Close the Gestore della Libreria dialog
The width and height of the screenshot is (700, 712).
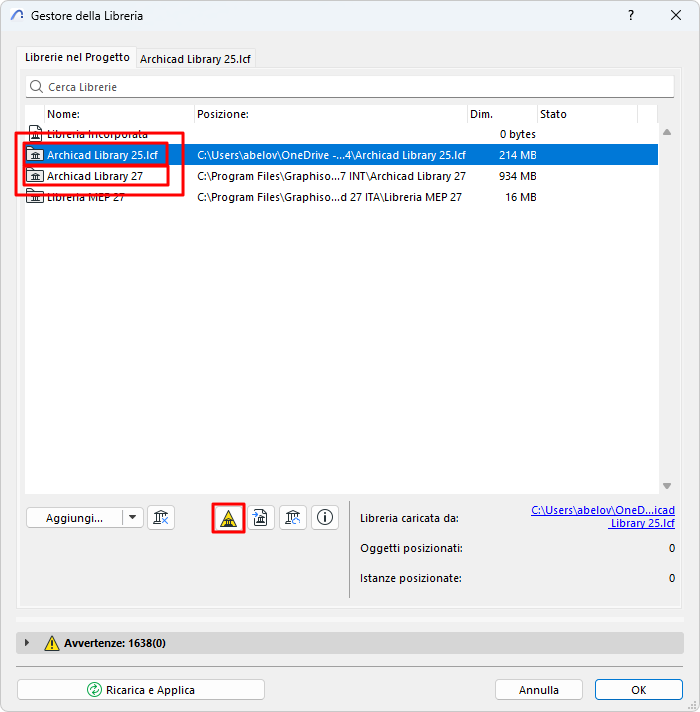[x=676, y=15]
